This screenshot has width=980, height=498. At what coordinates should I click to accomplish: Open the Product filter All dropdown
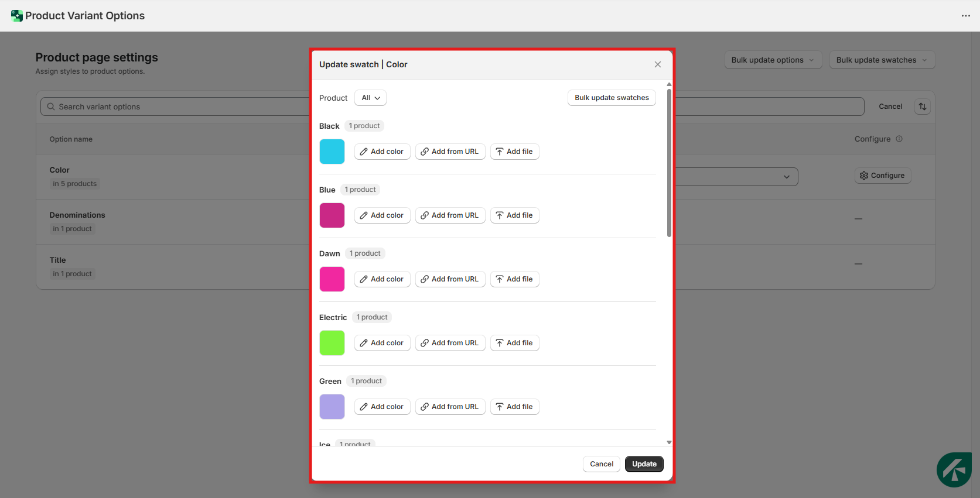pyautogui.click(x=370, y=98)
